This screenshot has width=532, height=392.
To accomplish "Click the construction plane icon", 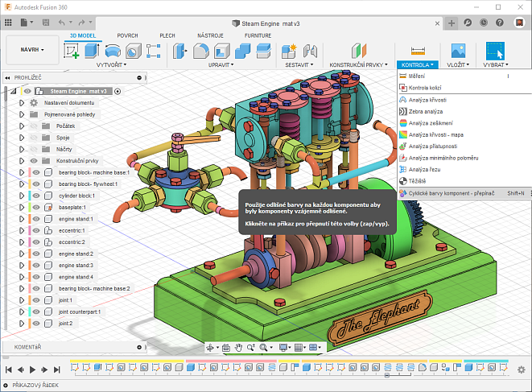I will [358, 50].
